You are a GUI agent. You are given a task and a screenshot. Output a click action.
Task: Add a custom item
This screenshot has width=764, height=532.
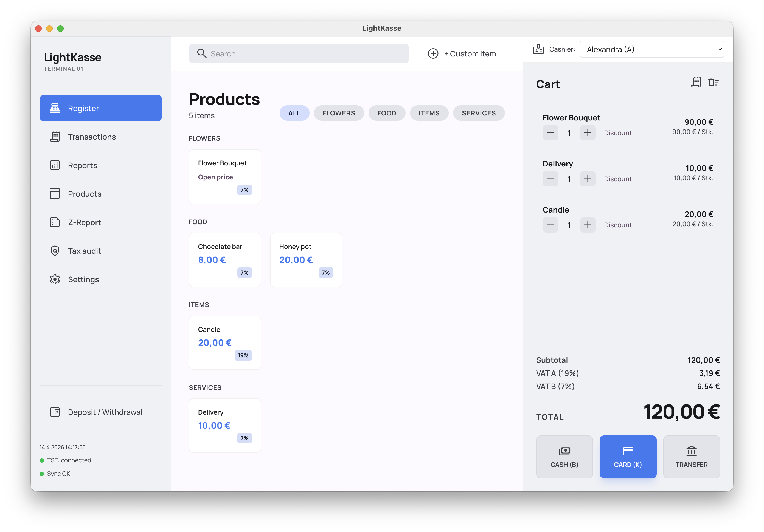click(x=462, y=53)
